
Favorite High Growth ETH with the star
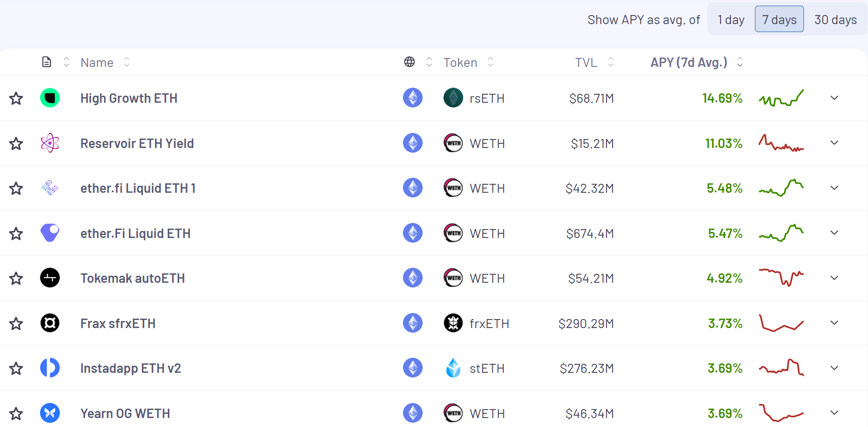(16, 99)
